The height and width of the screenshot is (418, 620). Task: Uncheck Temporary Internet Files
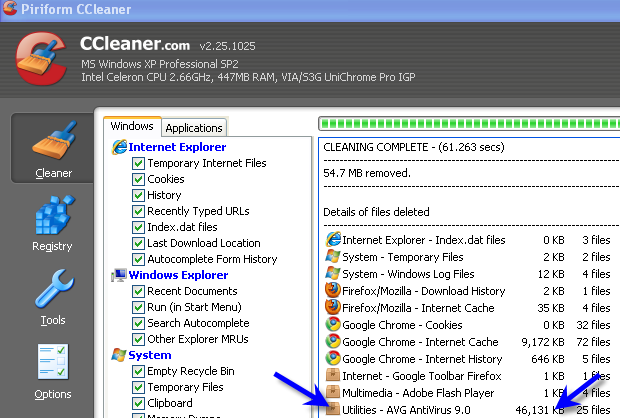138,163
